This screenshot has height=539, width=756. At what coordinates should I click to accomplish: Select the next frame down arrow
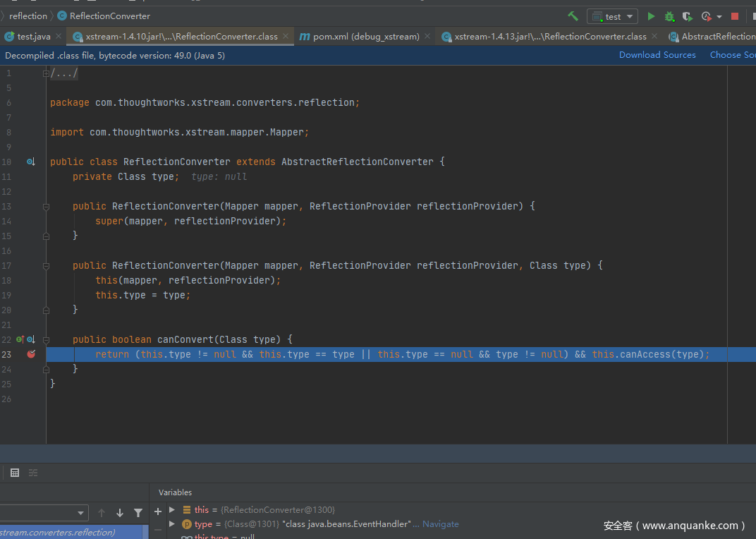tap(120, 513)
